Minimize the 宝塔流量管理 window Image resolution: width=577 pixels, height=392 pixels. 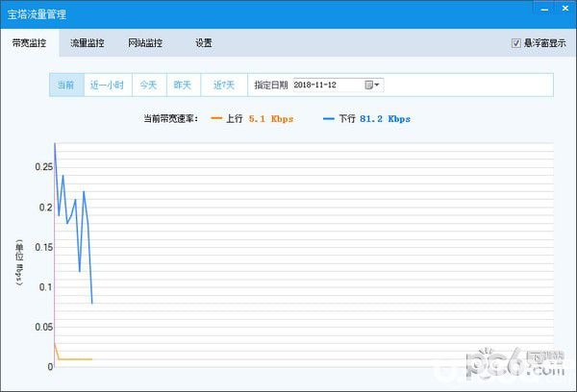[x=545, y=10]
